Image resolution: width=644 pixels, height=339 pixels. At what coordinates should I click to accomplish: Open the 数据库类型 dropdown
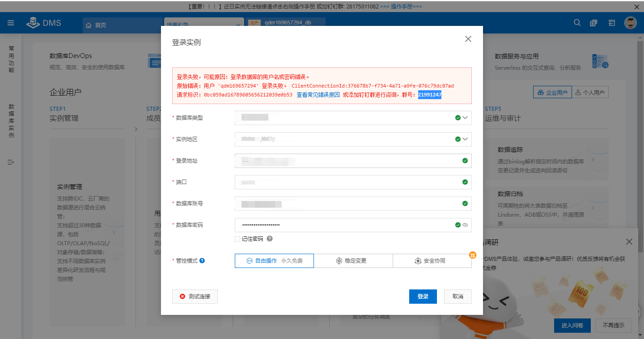point(353,117)
